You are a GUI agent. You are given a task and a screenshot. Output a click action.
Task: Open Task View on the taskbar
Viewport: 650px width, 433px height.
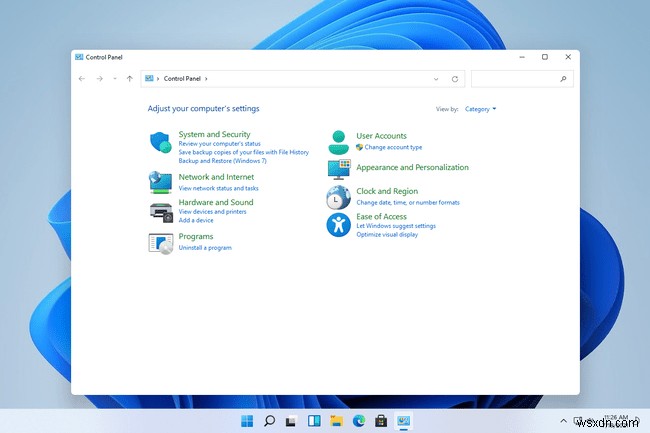(x=291, y=421)
